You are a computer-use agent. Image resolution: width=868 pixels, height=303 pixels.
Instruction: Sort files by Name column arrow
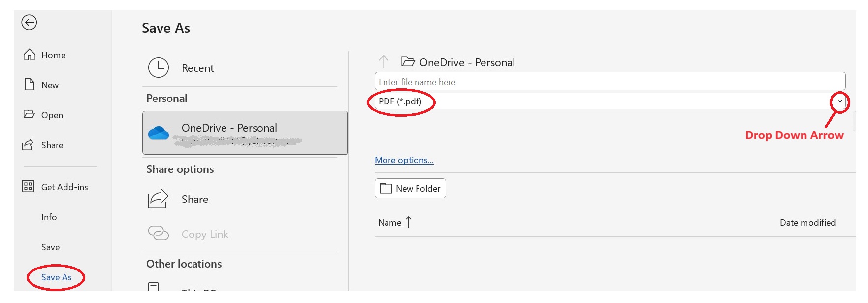coord(408,223)
